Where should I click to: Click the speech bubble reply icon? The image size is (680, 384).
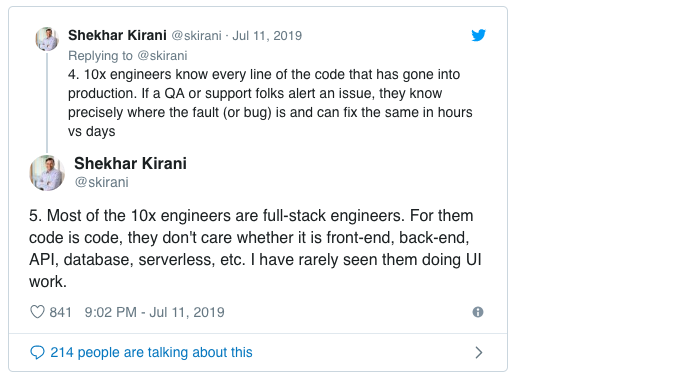pyautogui.click(x=37, y=352)
